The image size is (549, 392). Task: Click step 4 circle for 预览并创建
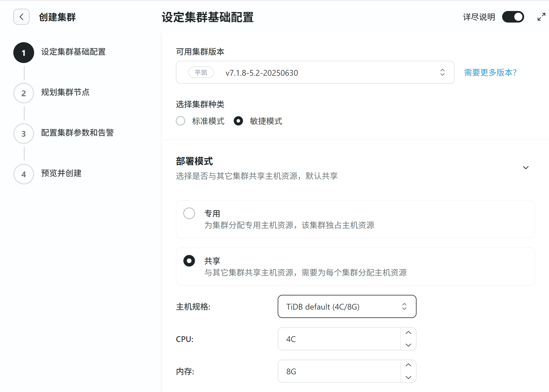24,174
